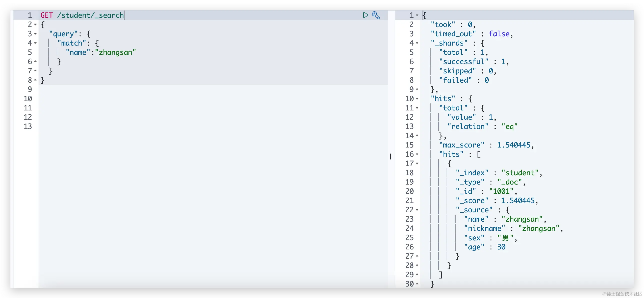644x298 pixels.
Task: Click the closing fold marker at line 8
Action: 35,80
